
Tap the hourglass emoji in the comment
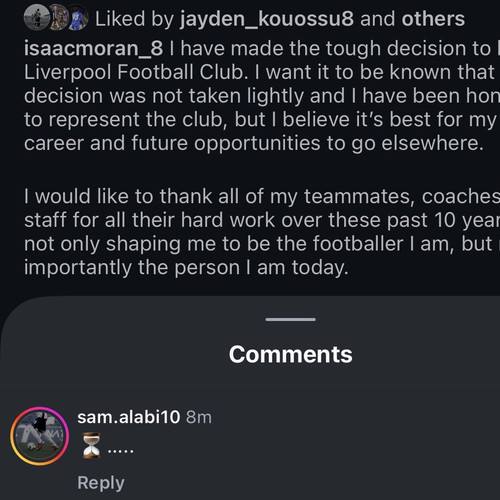click(x=91, y=445)
